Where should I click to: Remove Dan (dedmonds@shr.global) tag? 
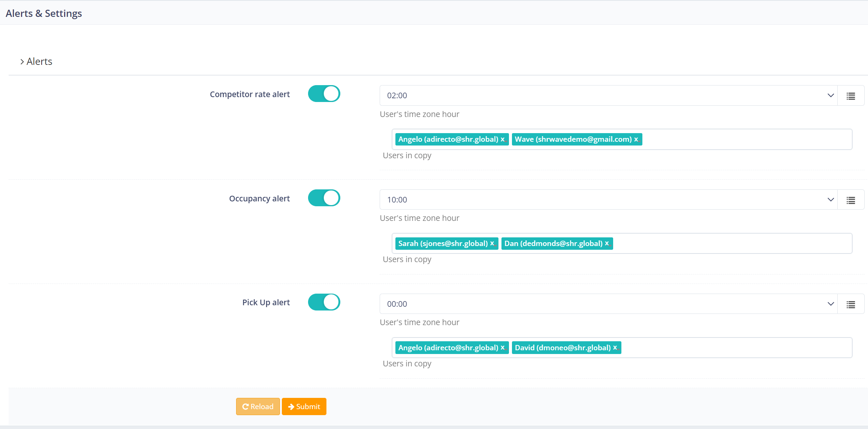click(x=607, y=243)
